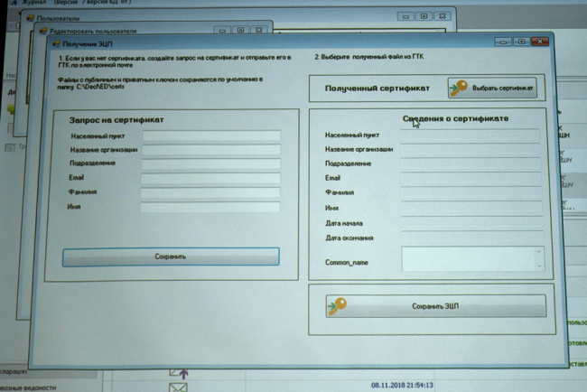Click scrollbar of the Common_name text box

point(539,260)
